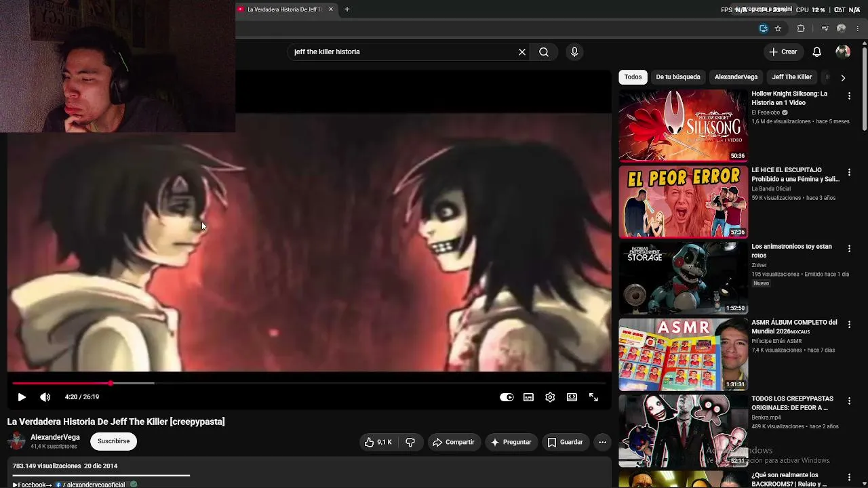Show more filter chips with right arrow
The width and height of the screenshot is (868, 488).
click(843, 77)
